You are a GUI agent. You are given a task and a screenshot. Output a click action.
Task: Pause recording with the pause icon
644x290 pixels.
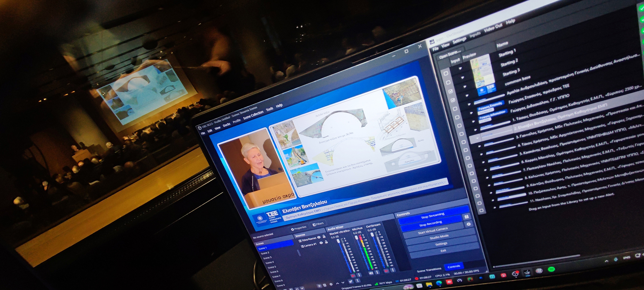(x=467, y=217)
